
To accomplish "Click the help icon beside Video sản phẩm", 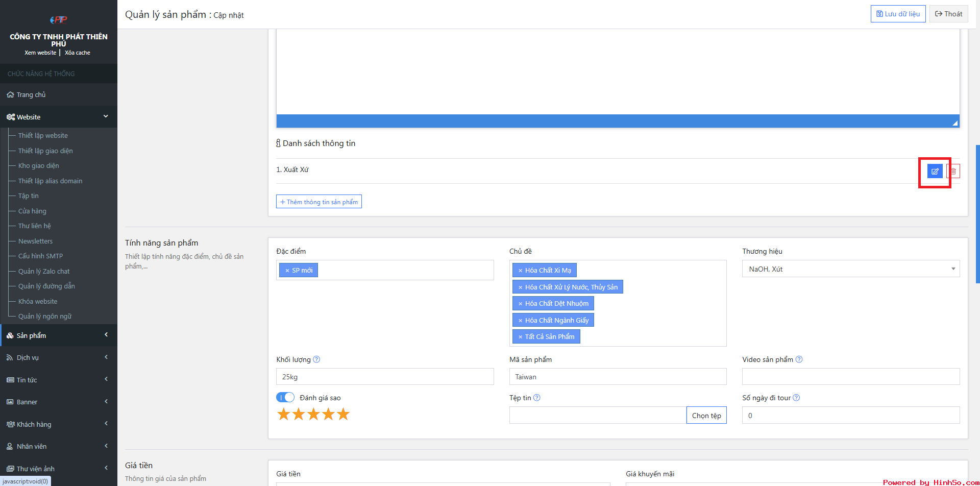I will [x=799, y=359].
